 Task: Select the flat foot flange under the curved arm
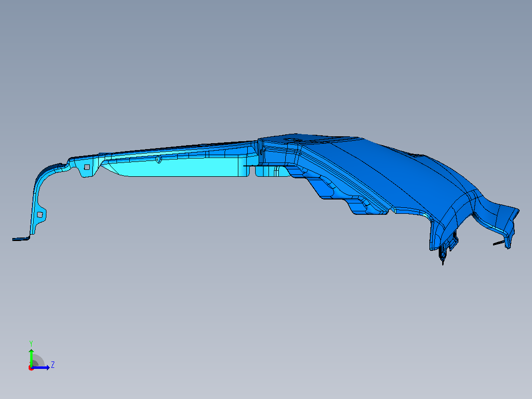21,239
